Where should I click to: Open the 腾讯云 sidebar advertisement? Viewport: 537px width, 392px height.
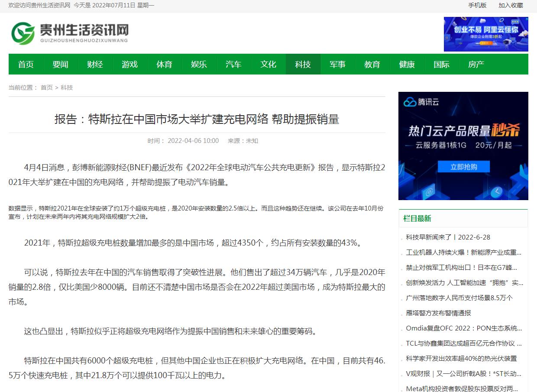(463, 146)
